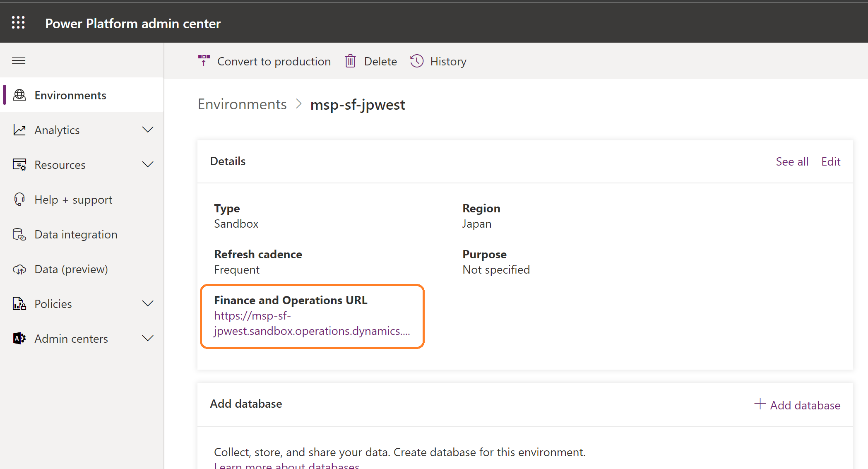Open the Finance and Operations URL link

pos(311,323)
